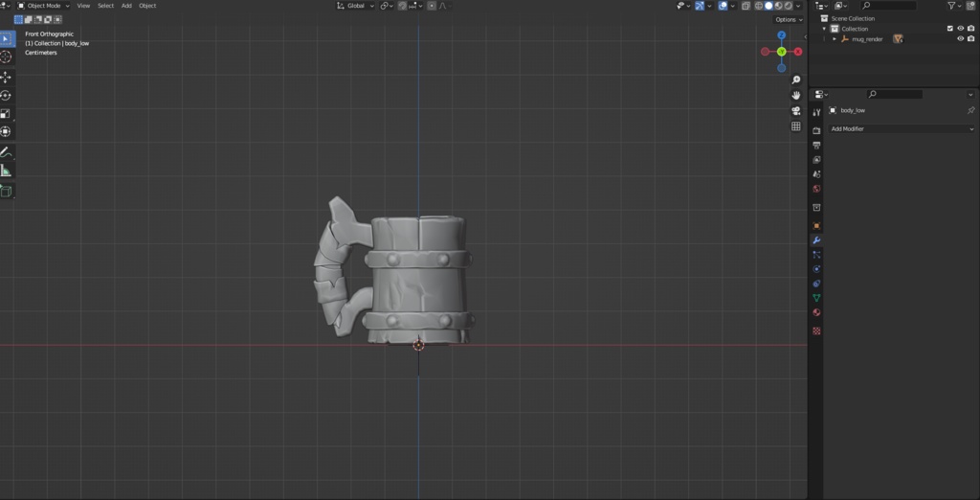This screenshot has width=980, height=500.
Task: Select the Rotate tool
Action: (7, 95)
